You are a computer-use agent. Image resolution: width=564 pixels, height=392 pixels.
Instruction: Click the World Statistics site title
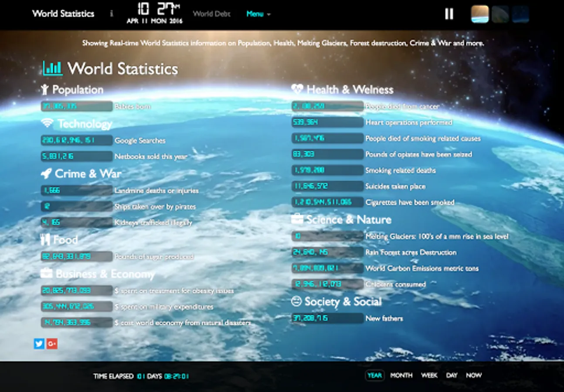coord(63,14)
